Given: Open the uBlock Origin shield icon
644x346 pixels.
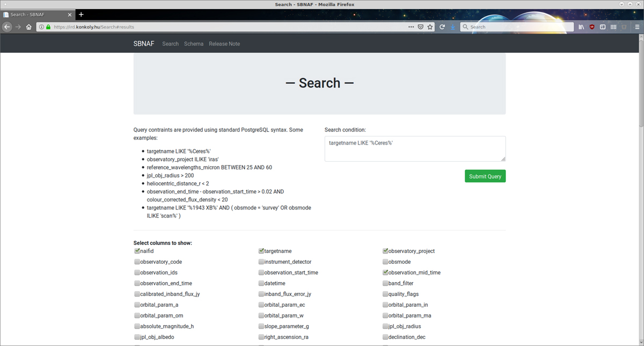Looking at the screenshot, I should (592, 27).
